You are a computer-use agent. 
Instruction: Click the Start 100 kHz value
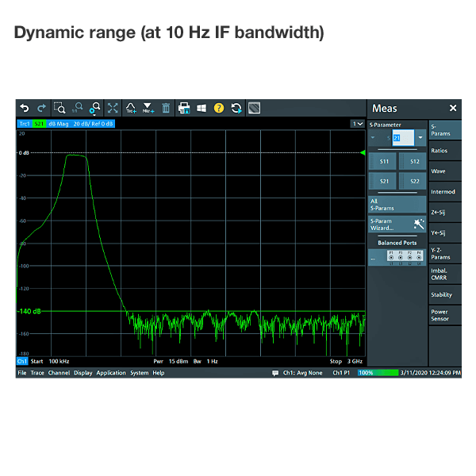[x=50, y=361]
